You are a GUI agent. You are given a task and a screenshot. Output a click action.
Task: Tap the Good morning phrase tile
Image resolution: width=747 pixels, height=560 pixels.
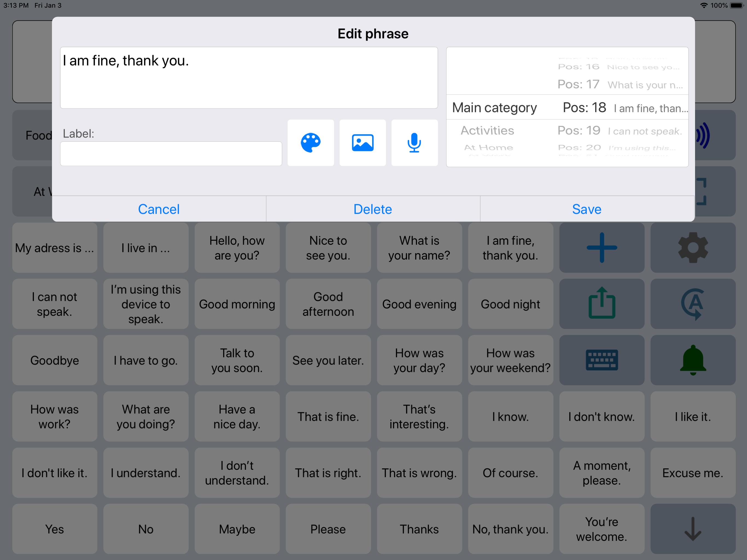coord(237,304)
